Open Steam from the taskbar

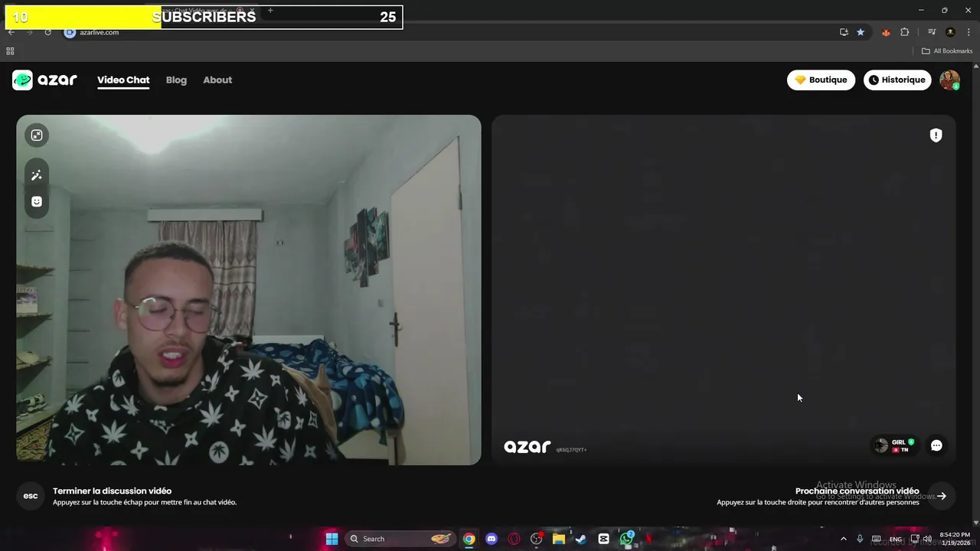(x=581, y=539)
